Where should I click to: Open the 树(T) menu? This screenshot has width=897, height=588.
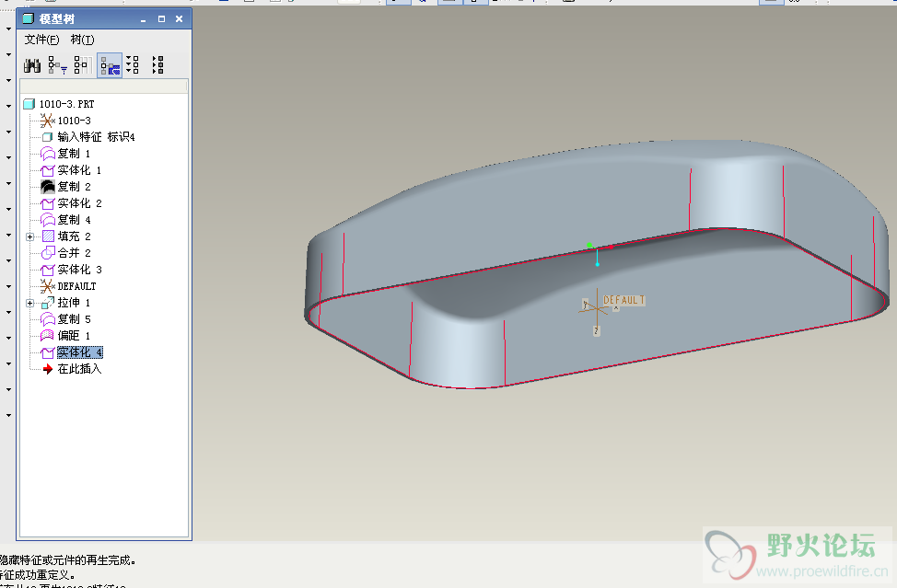point(82,40)
